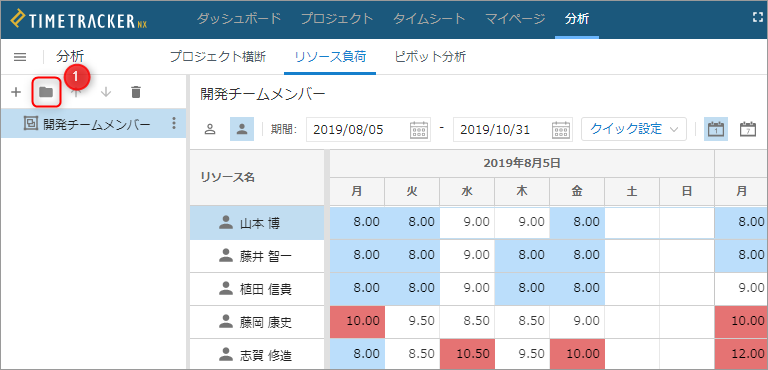
Task: Click the 2019年8月5日 week header
Action: tap(522, 164)
